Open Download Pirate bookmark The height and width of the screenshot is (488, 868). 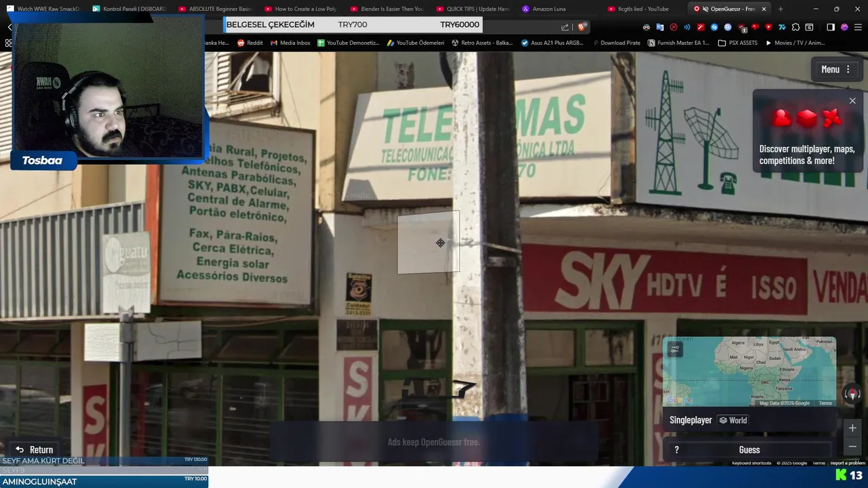tap(616, 43)
